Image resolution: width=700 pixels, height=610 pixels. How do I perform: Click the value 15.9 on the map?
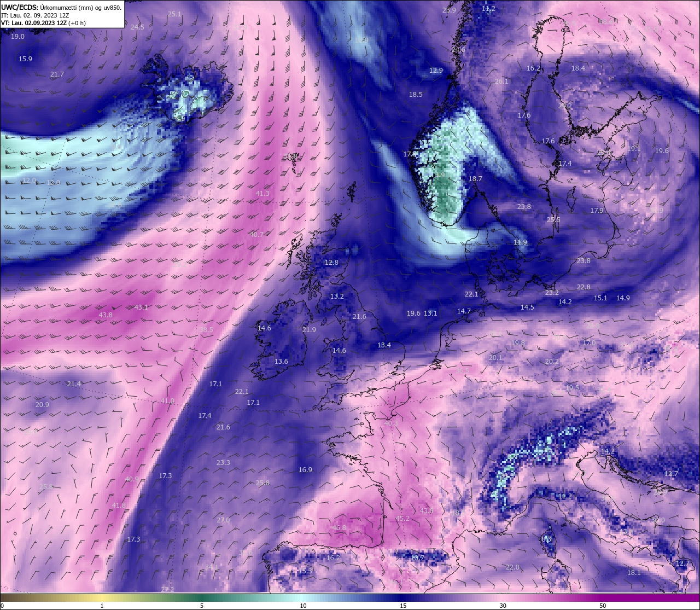point(25,59)
